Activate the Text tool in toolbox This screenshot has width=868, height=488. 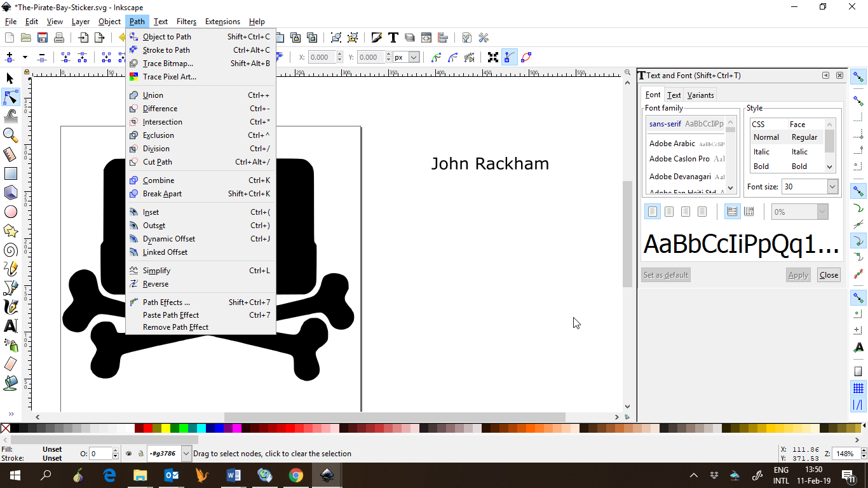10,326
